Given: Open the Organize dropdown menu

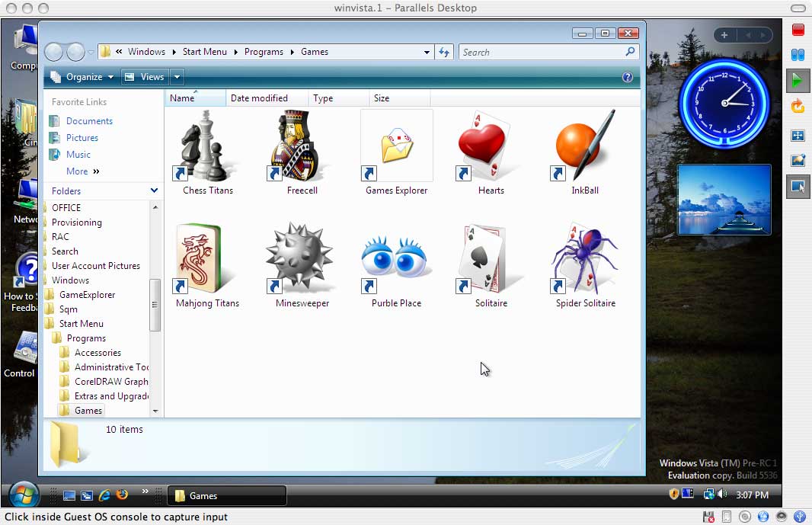Looking at the screenshot, I should (82, 77).
